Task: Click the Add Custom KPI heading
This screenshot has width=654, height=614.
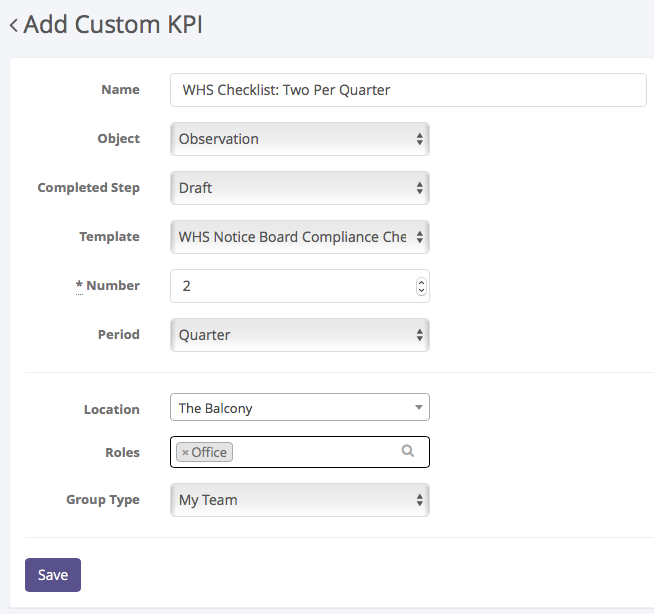Action: 113,25
